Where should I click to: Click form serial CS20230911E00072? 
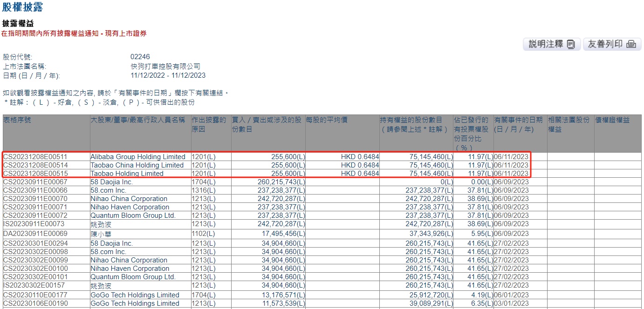pos(35,215)
